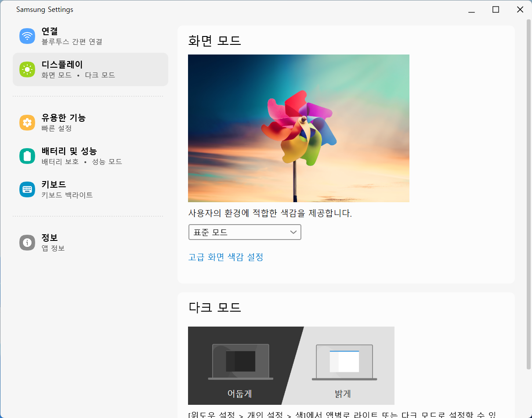The image size is (532, 418).
Task: Open the 키보드 백라이트 sidebar section
Action: coord(67,195)
